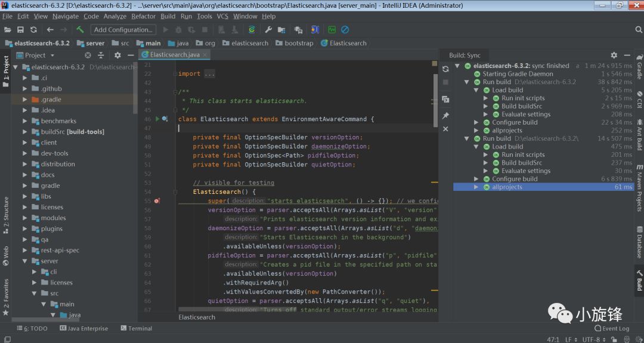This screenshot has height=343, width=644.
Task: Open the Refactor menu
Action: [143, 16]
